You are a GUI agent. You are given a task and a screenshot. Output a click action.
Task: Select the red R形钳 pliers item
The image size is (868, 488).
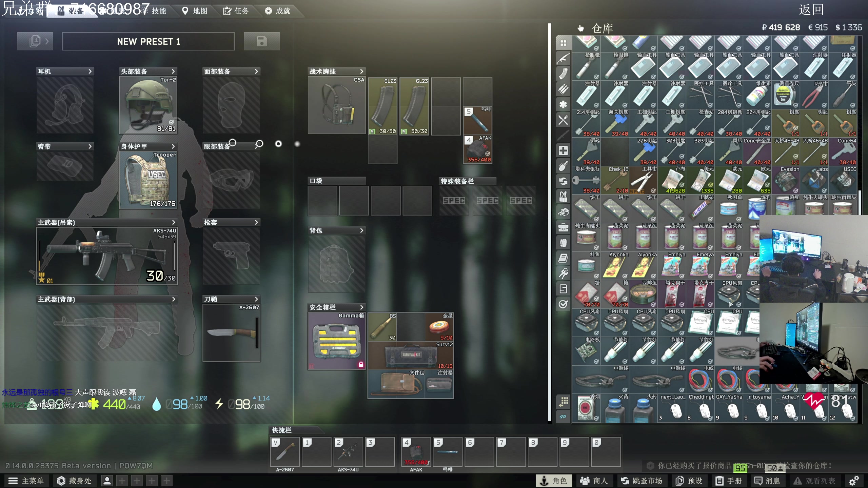[814, 95]
